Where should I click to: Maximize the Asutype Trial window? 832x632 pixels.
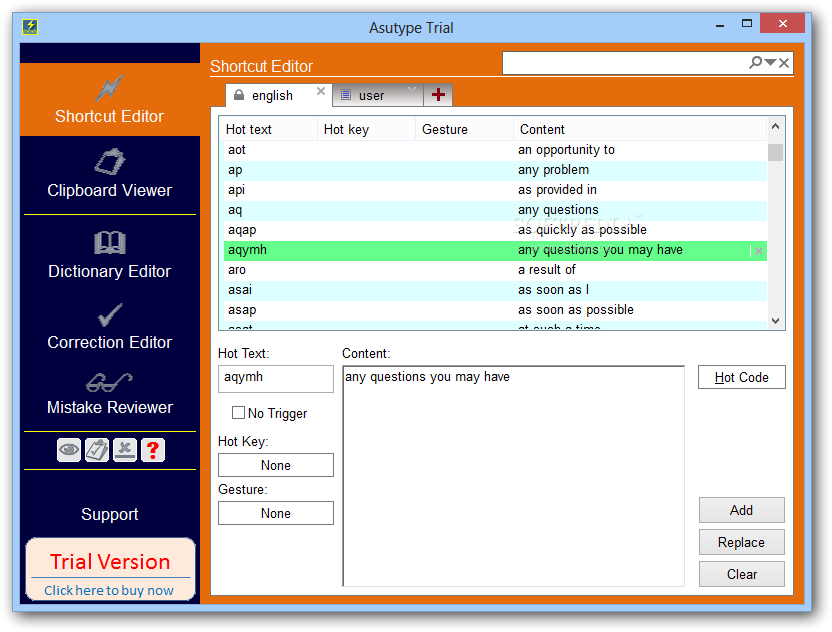point(747,24)
